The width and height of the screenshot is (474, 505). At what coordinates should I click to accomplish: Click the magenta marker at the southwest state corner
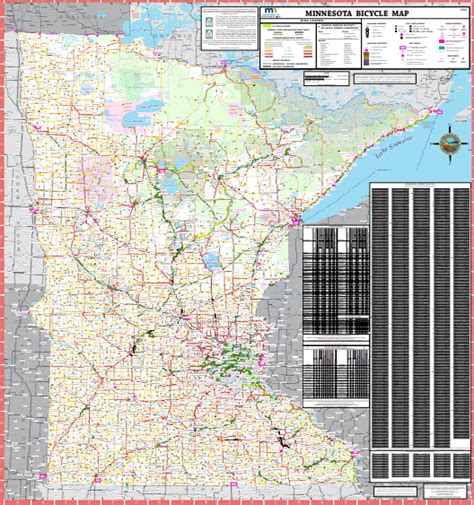(x=43, y=476)
